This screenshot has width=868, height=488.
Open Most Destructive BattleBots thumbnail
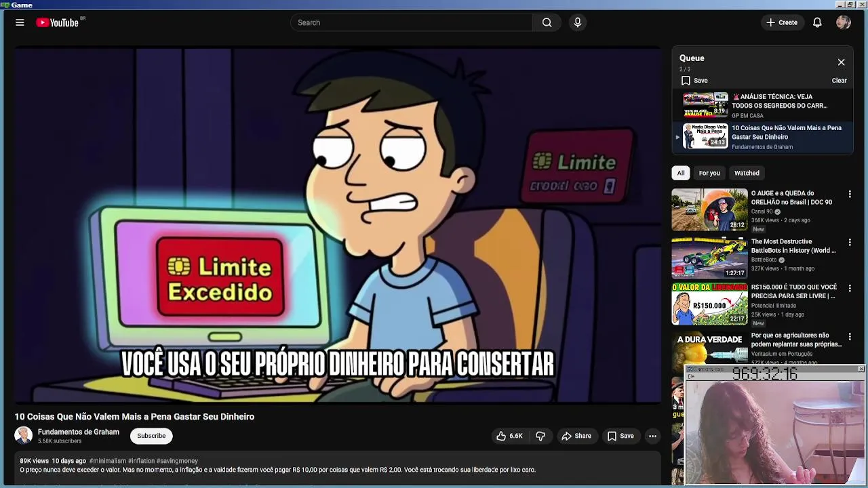coord(709,258)
